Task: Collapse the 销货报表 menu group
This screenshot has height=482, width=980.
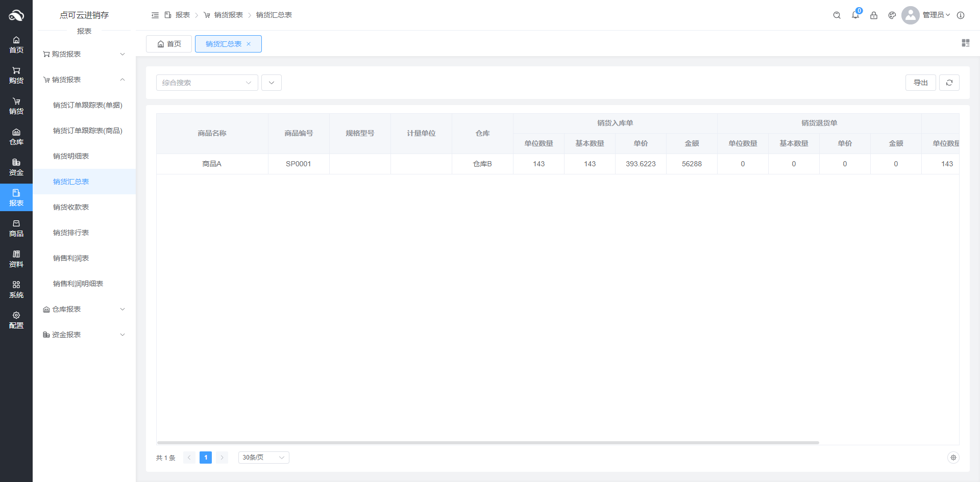Action: point(84,80)
